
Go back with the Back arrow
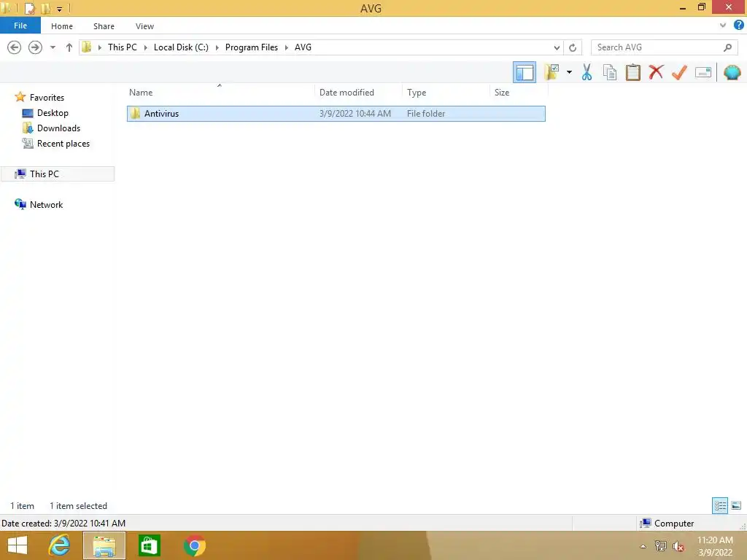point(15,47)
